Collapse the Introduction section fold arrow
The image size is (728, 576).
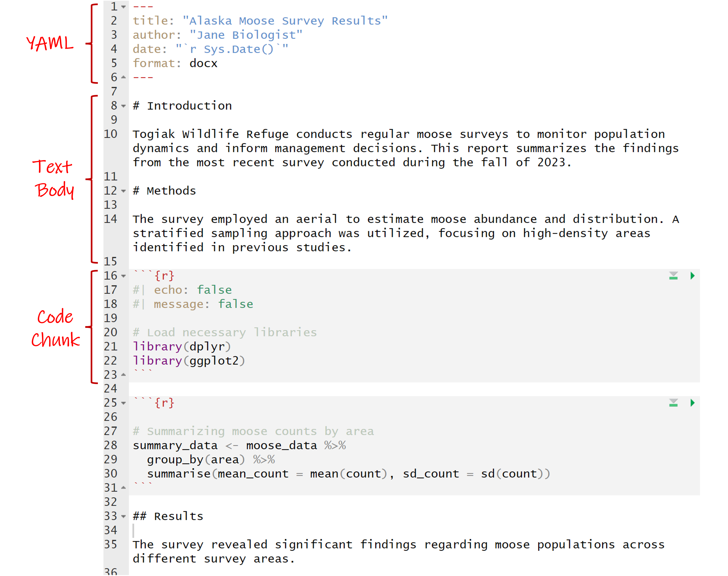pyautogui.click(x=123, y=106)
